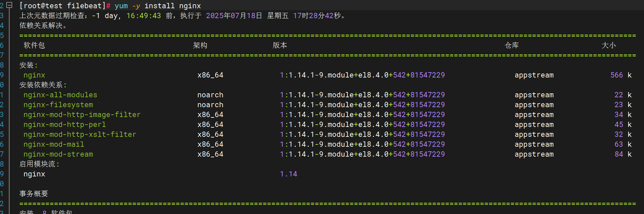Click the word yum in the command
Viewport: 644px width, 214px height.
(121, 6)
